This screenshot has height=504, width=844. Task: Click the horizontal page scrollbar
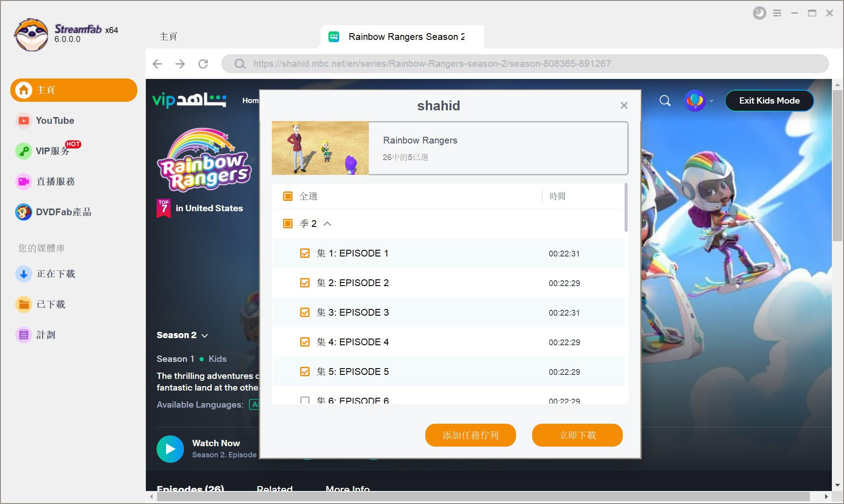pyautogui.click(x=483, y=497)
